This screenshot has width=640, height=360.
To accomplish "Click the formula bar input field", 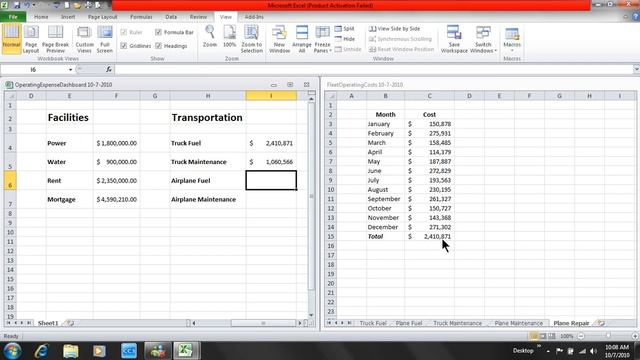I will 373,69.
